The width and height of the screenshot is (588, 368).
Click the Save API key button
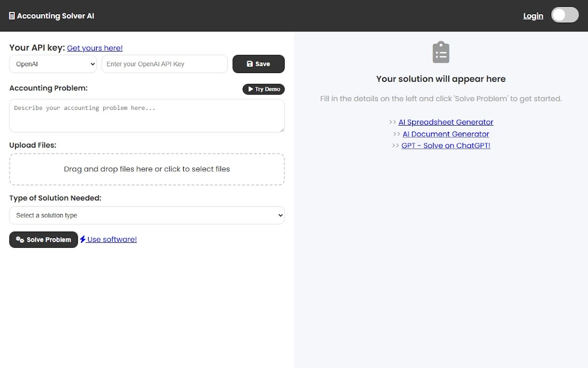click(258, 64)
